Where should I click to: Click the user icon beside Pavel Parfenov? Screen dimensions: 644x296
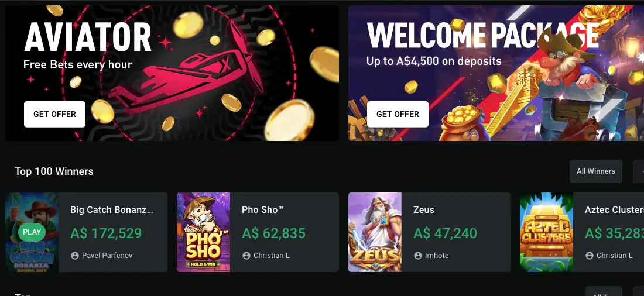click(x=75, y=256)
